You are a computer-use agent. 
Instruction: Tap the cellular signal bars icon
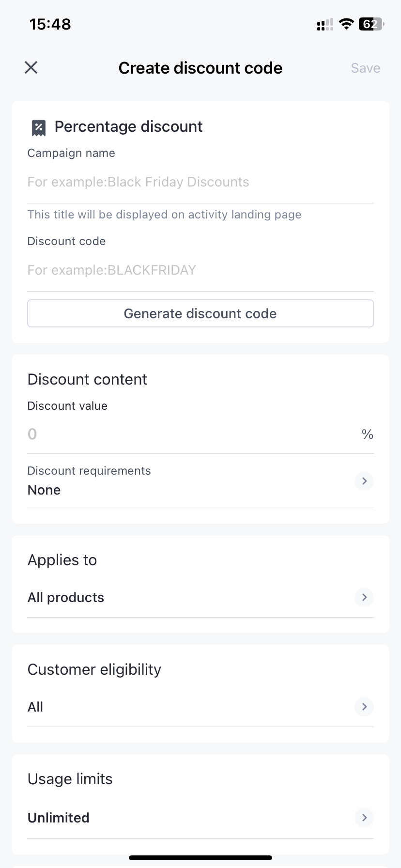tap(325, 25)
